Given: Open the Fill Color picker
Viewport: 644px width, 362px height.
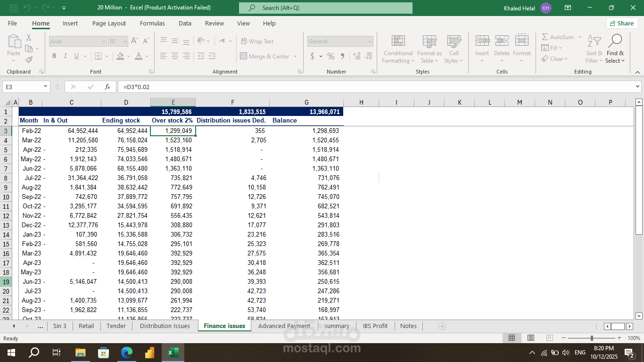Looking at the screenshot, I should (120, 56).
